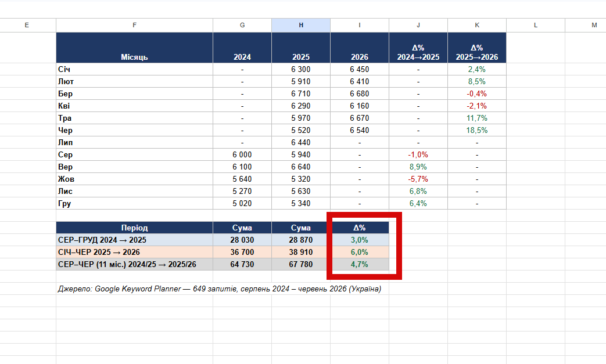Select highlighted column header H
Screen dimensions: 606x364
301,25
